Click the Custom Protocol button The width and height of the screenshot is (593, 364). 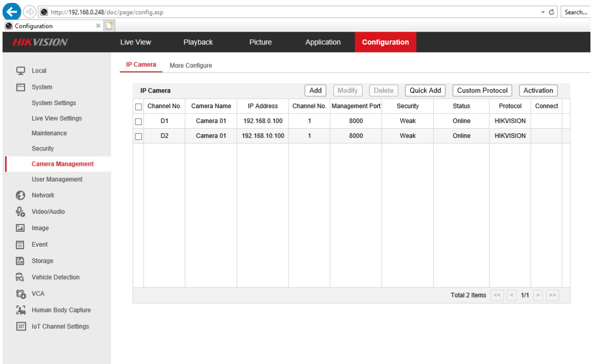pos(482,90)
